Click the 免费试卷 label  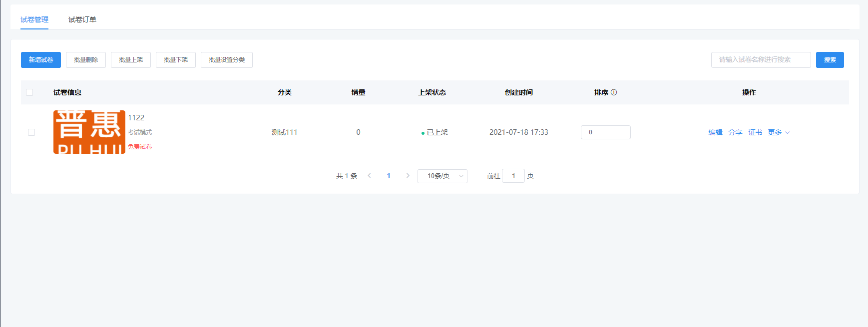click(x=140, y=147)
